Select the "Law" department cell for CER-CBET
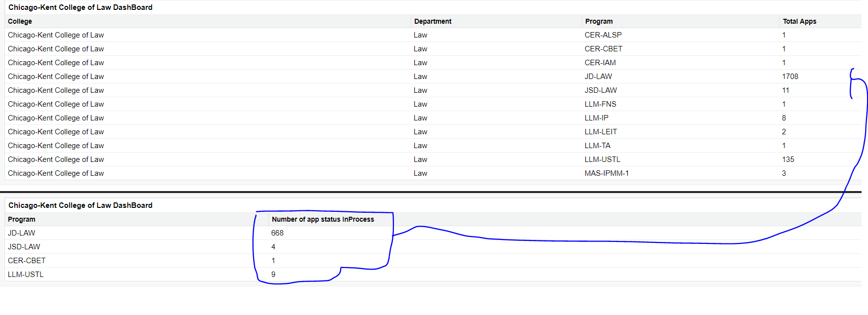 pyautogui.click(x=420, y=49)
